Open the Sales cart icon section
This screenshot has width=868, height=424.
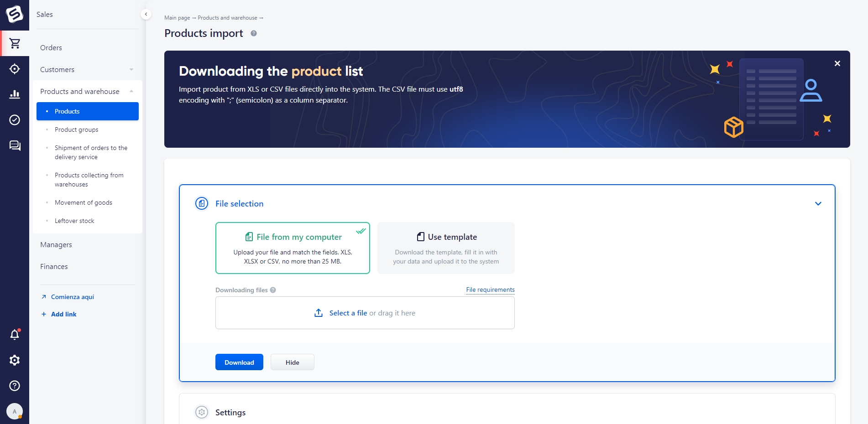coord(15,43)
